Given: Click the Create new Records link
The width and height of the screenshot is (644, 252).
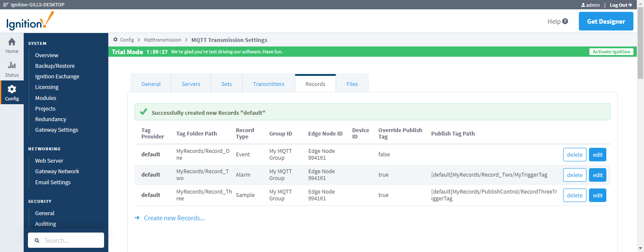Looking at the screenshot, I should click(x=174, y=218).
